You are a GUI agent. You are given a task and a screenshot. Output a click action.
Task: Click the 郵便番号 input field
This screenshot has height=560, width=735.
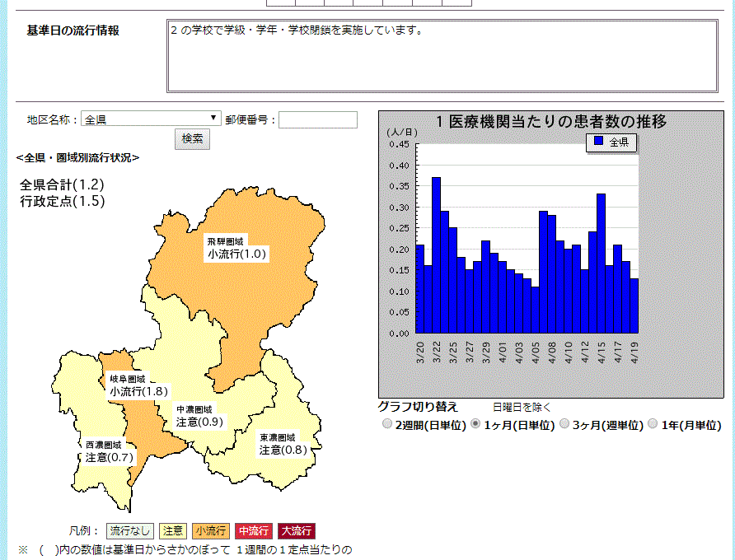point(317,120)
